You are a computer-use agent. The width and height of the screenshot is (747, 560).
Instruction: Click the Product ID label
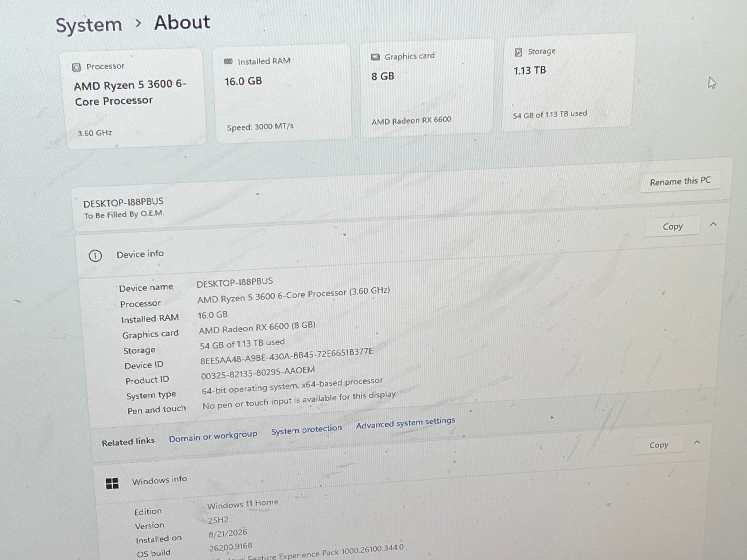147,381
